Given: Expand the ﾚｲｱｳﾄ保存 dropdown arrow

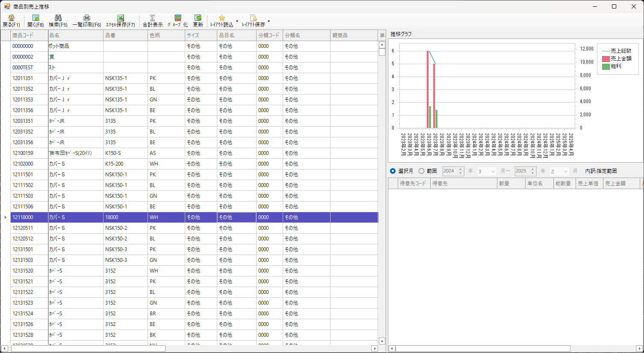Looking at the screenshot, I should tap(269, 21).
